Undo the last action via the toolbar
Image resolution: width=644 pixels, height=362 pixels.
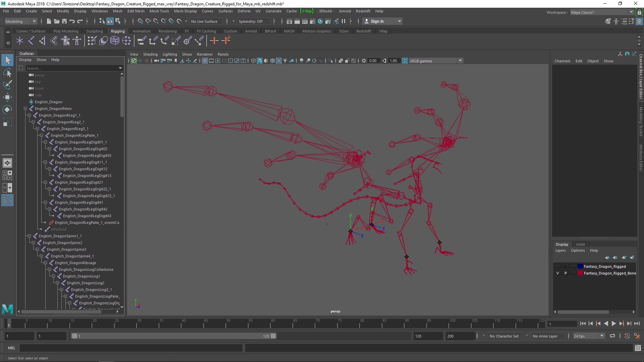pos(72,21)
